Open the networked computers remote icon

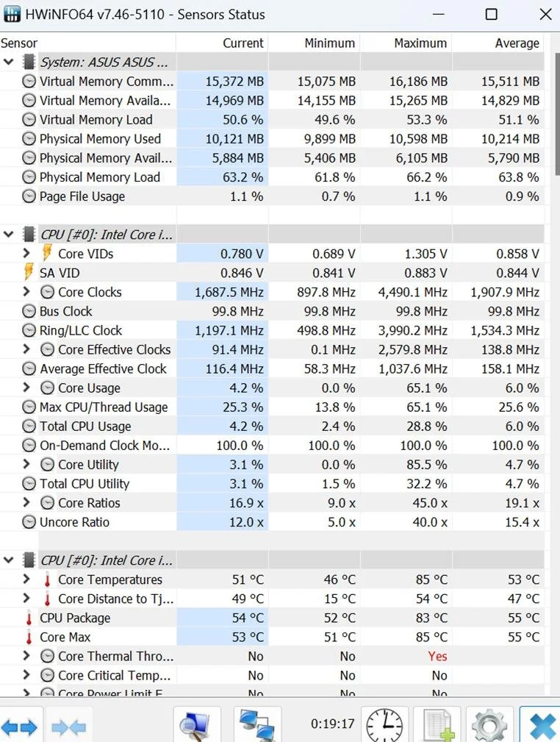[x=257, y=725]
